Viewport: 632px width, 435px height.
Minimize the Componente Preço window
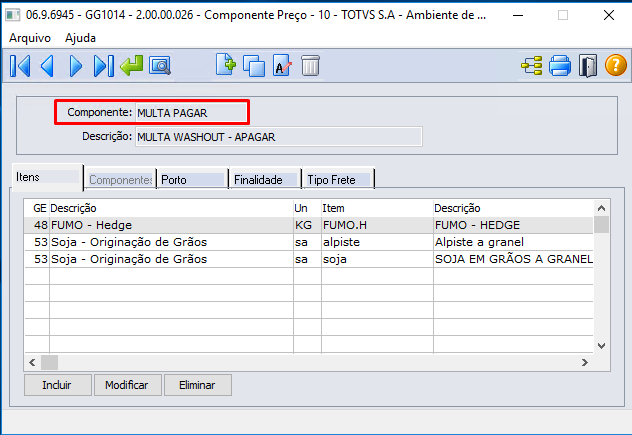pos(518,15)
